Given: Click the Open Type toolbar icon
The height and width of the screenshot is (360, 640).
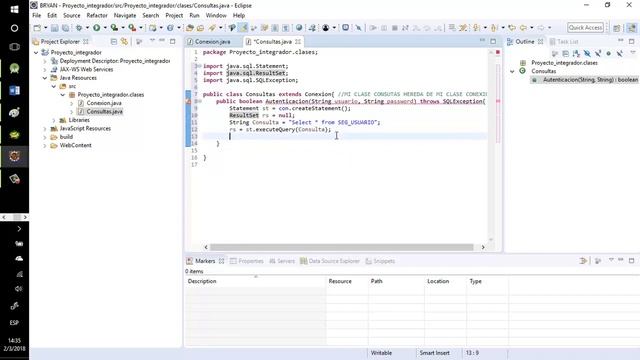Looking at the screenshot, I should click(190, 28).
